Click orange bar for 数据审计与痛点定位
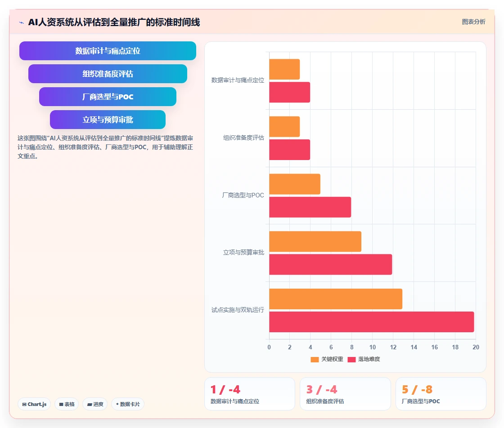 click(284, 69)
